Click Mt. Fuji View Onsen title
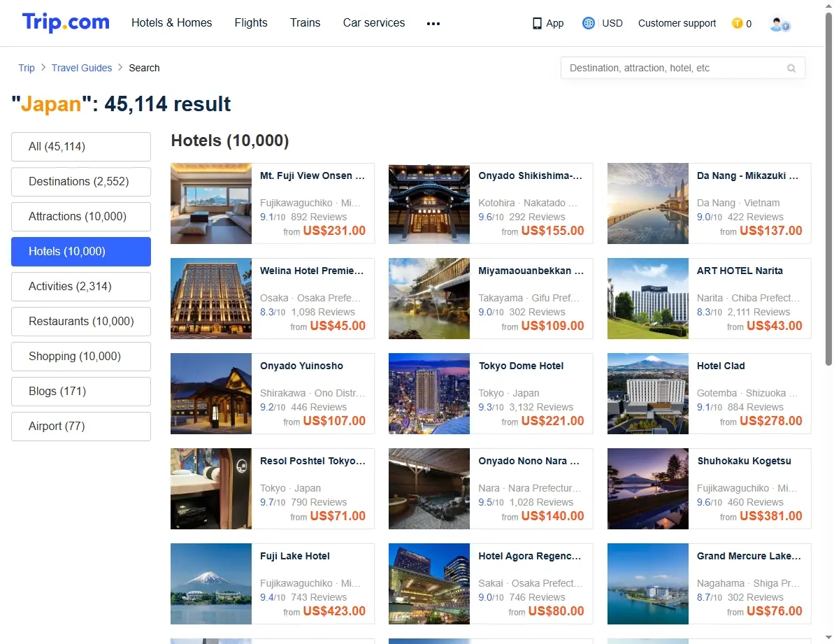Viewport: 834px width, 644px height. [312, 176]
